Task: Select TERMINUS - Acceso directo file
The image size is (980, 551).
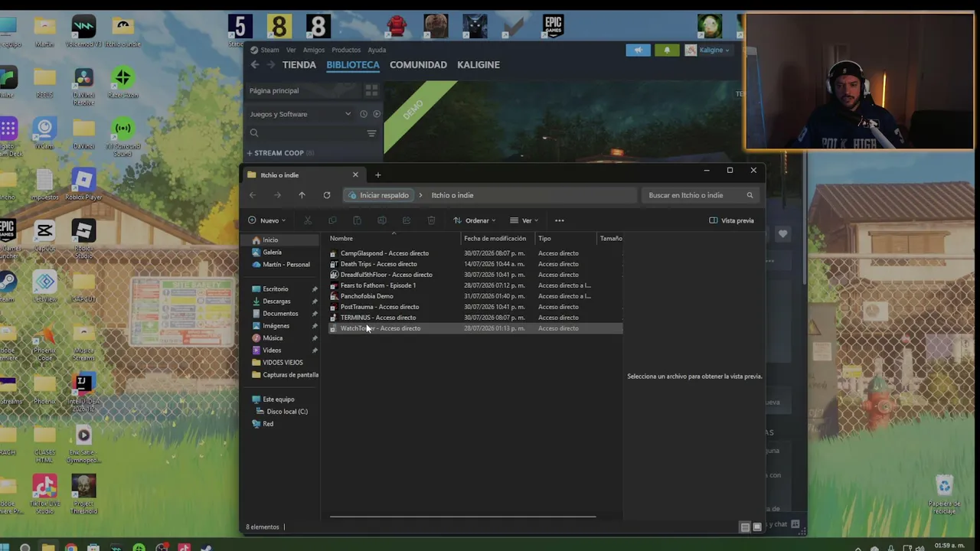Action: tap(475, 318)
